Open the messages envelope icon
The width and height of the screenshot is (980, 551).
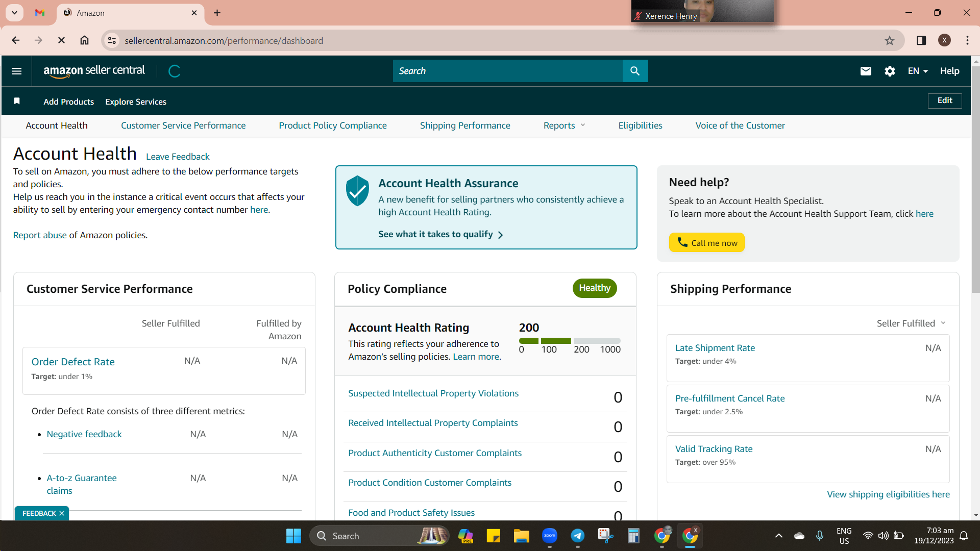866,71
